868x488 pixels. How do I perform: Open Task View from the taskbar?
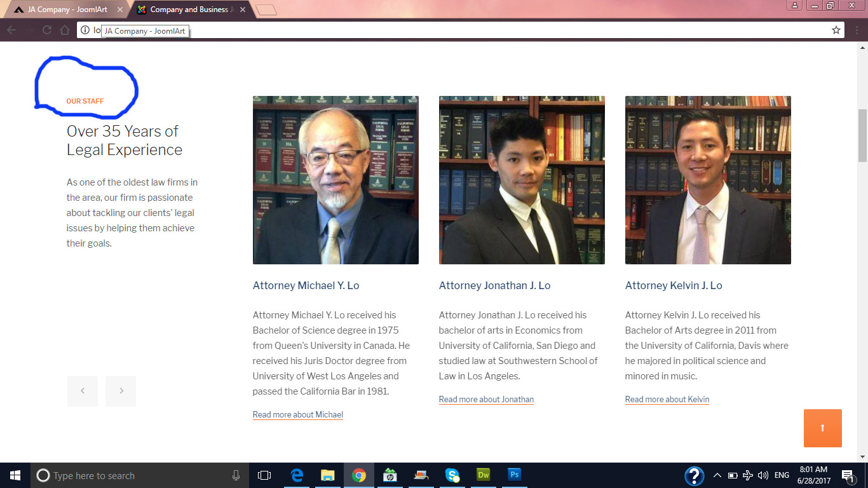(x=264, y=475)
